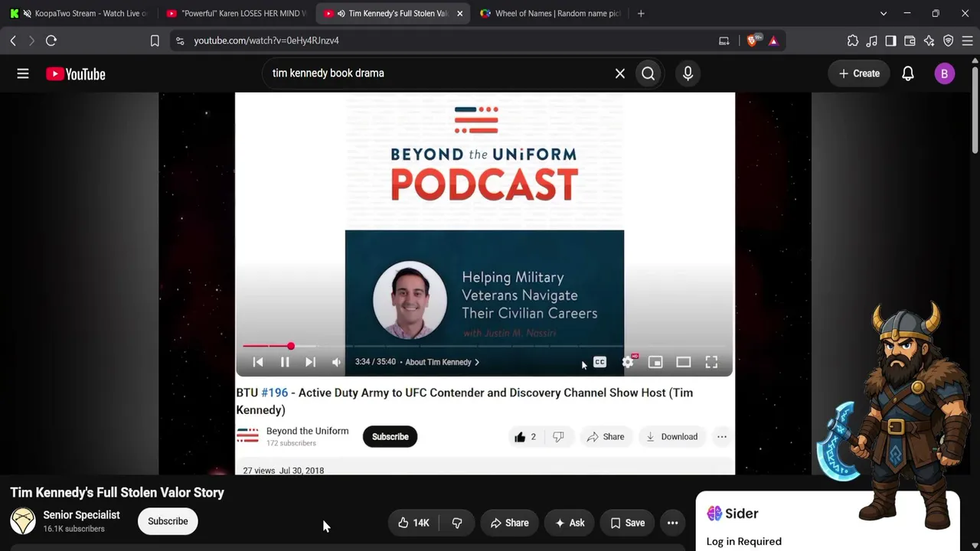The image size is (980, 551).
Task: Unmute the KoopaTwo Stream tab speaker icon
Action: [27, 13]
